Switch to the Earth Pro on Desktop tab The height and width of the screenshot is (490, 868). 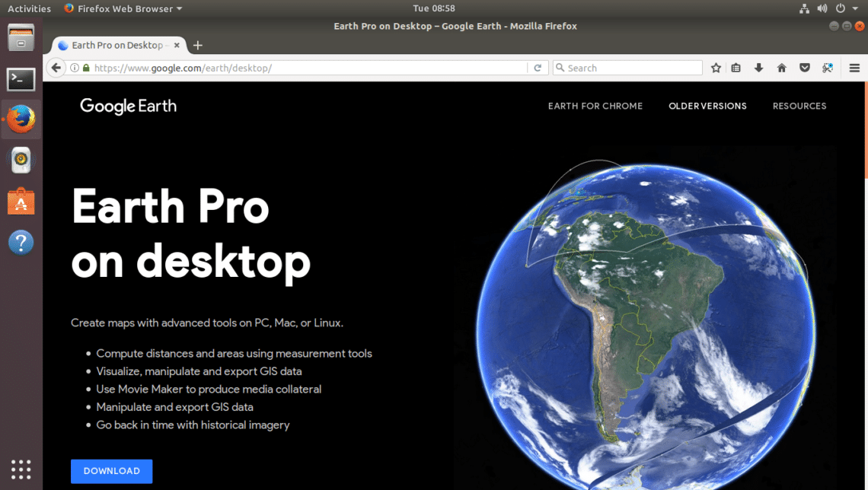[114, 45]
